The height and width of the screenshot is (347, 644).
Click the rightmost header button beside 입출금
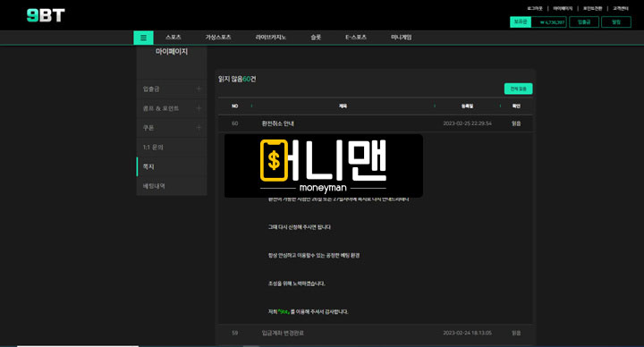(616, 21)
